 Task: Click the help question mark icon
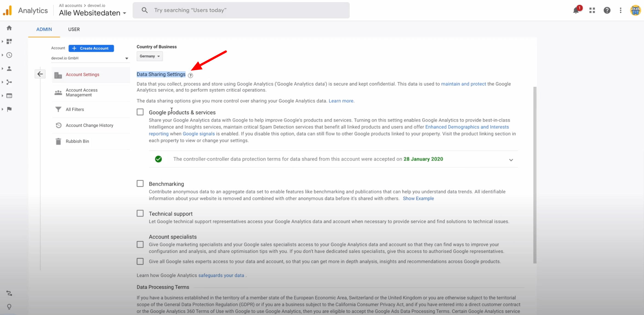(607, 10)
